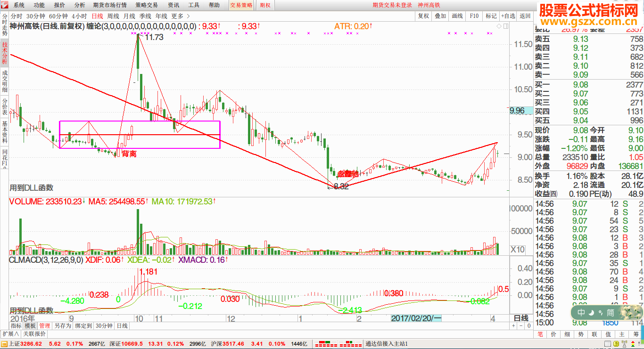Click the 返回 button

point(525,16)
